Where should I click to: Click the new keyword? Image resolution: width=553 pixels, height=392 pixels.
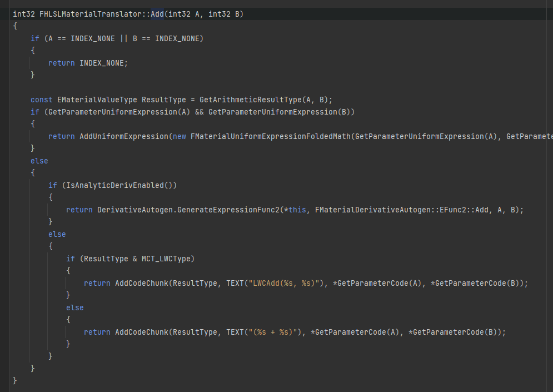click(180, 136)
